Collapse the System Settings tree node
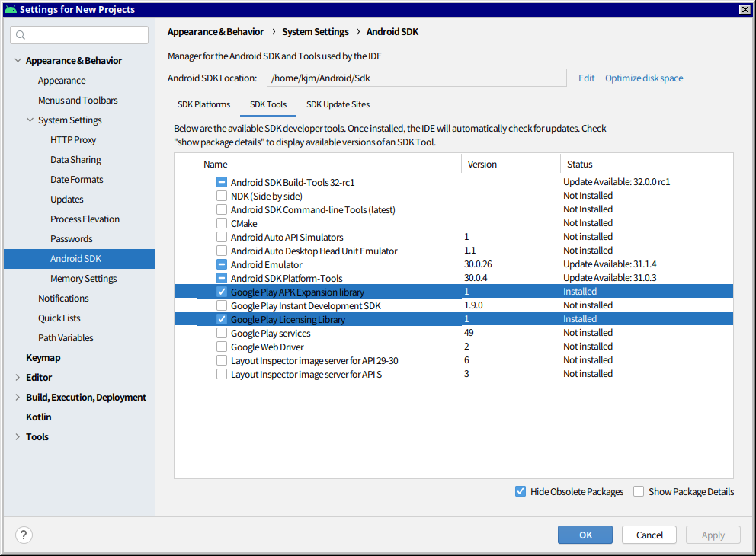756x556 pixels. (x=30, y=120)
